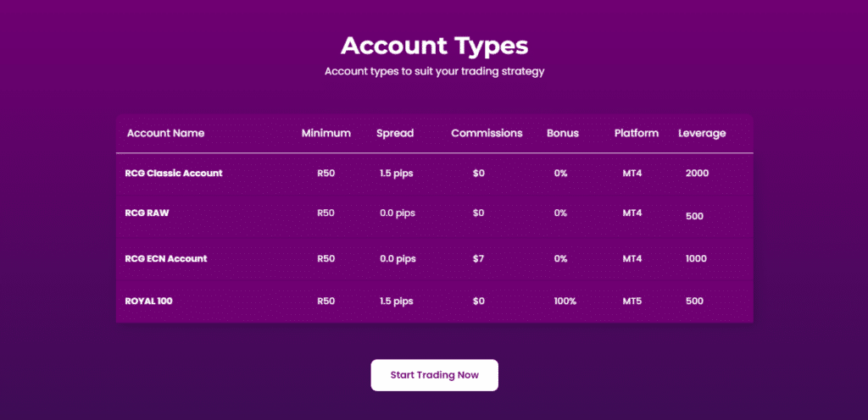
Task: Click the Commissions column header
Action: point(487,133)
